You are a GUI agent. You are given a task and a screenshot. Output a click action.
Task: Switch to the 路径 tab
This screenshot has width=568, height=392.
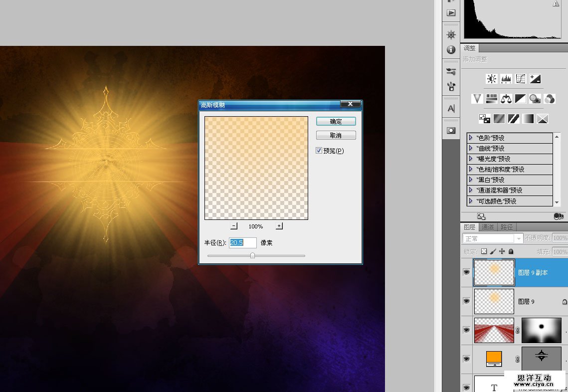[506, 227]
